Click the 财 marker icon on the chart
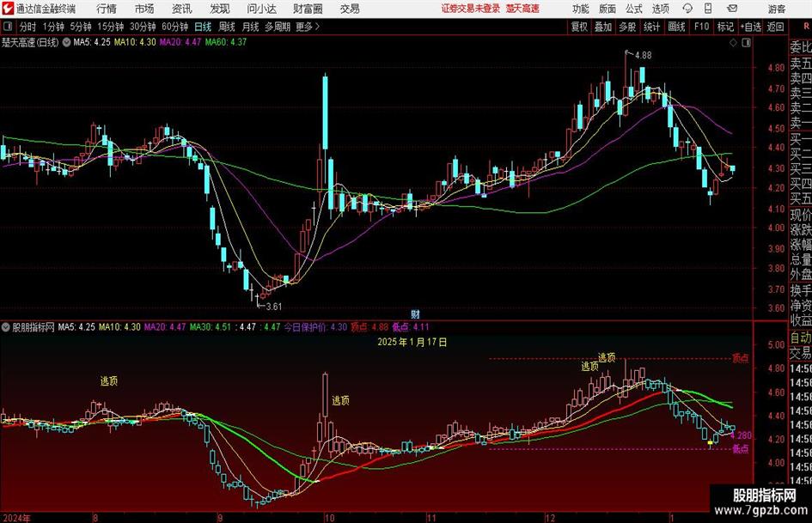 point(415,313)
